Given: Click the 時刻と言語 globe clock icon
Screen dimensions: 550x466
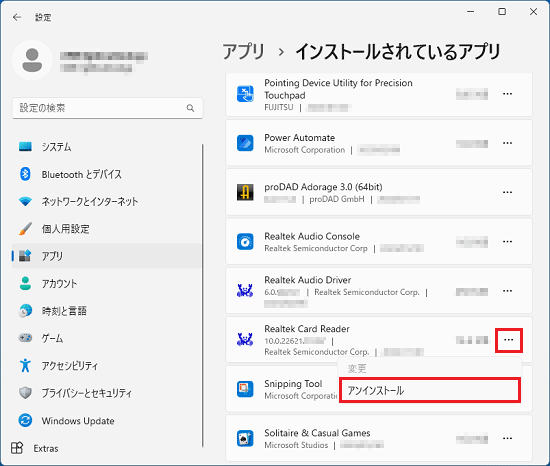Looking at the screenshot, I should tap(25, 311).
